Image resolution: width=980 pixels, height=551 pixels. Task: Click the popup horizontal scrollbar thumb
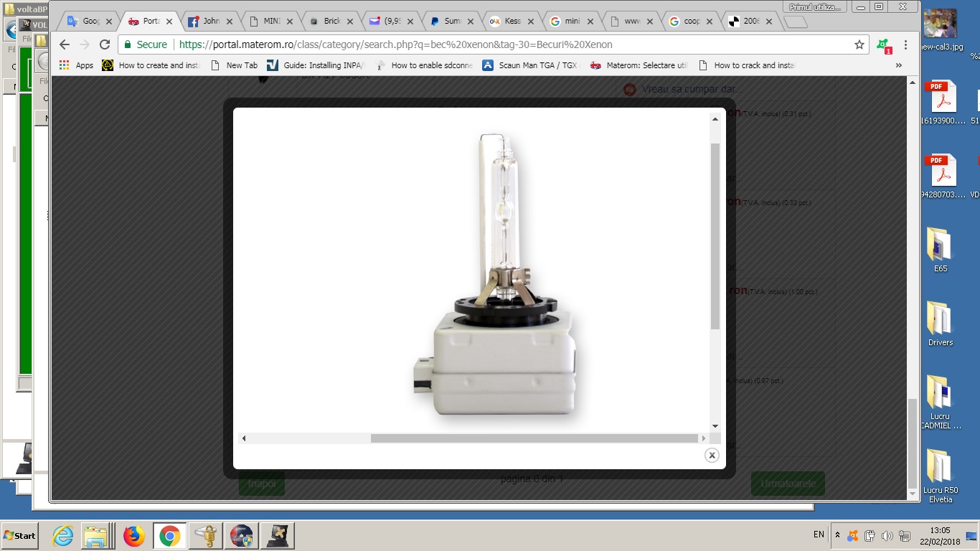click(534, 438)
